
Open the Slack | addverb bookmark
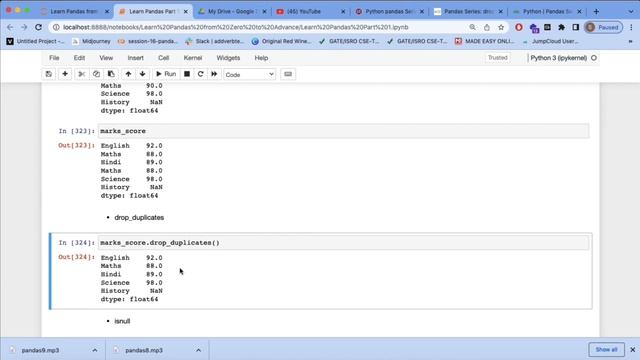[215, 41]
